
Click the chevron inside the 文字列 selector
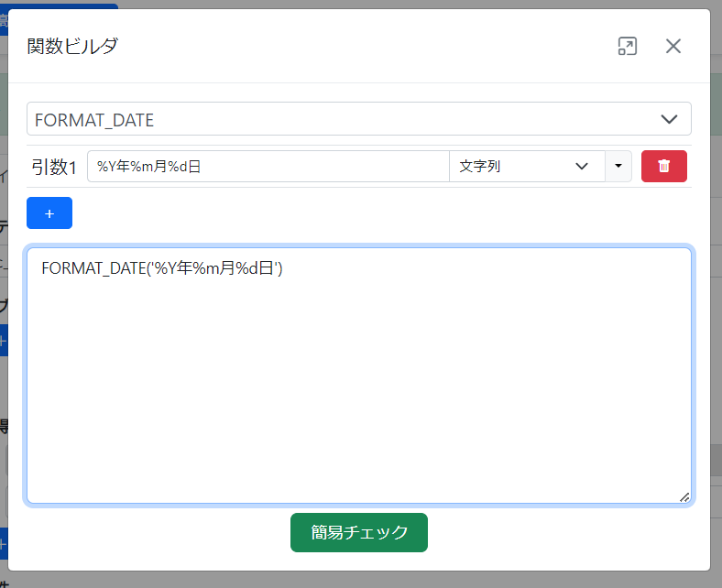tap(581, 166)
